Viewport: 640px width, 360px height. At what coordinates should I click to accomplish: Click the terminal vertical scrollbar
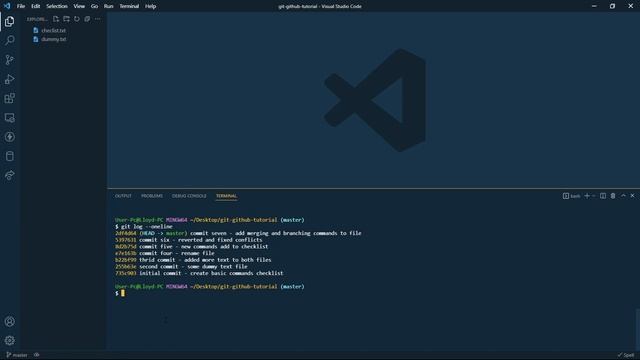coord(638,329)
